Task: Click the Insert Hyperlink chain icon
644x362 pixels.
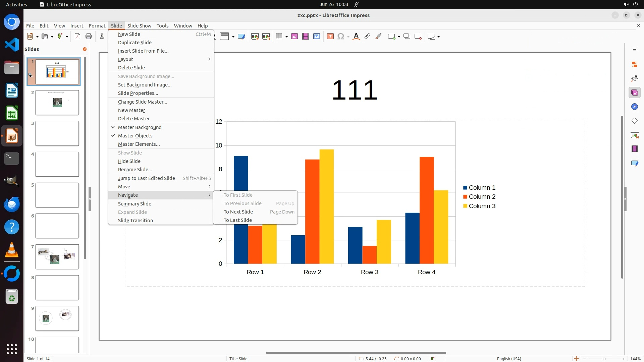Action: tap(367, 37)
